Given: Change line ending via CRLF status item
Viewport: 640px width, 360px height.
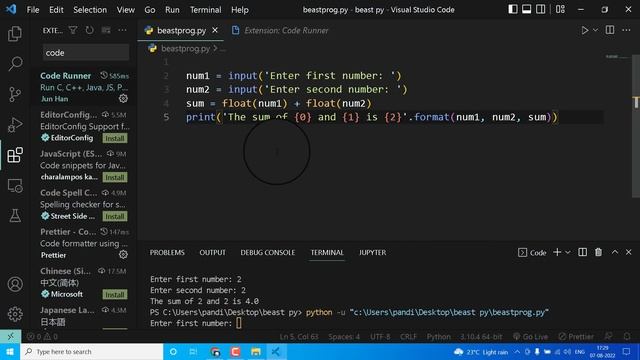Looking at the screenshot, I should 408,337.
